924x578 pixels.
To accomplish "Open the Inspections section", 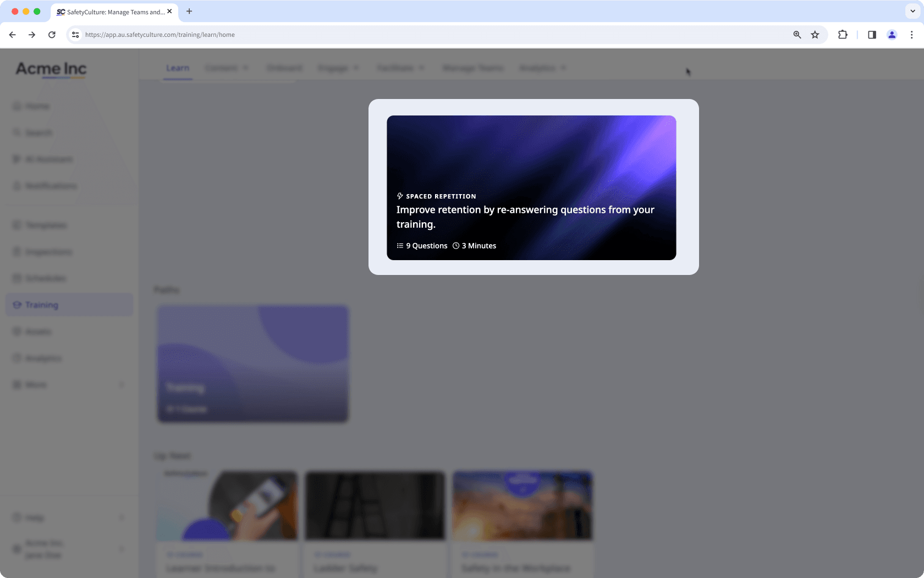I will pos(49,252).
